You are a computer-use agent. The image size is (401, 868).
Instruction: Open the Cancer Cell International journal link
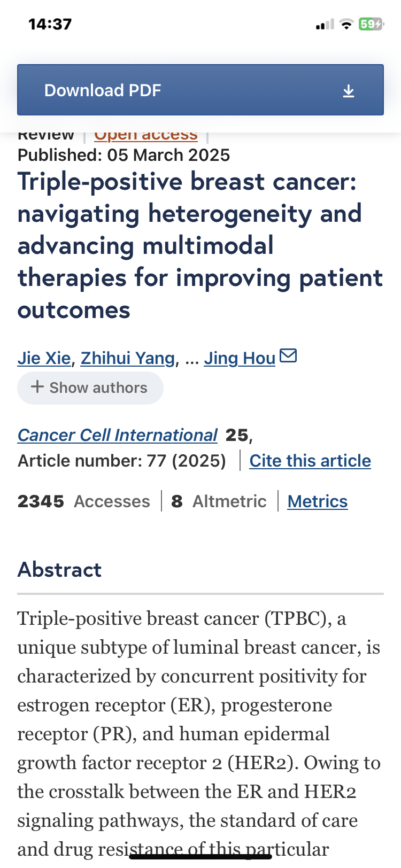tap(118, 435)
